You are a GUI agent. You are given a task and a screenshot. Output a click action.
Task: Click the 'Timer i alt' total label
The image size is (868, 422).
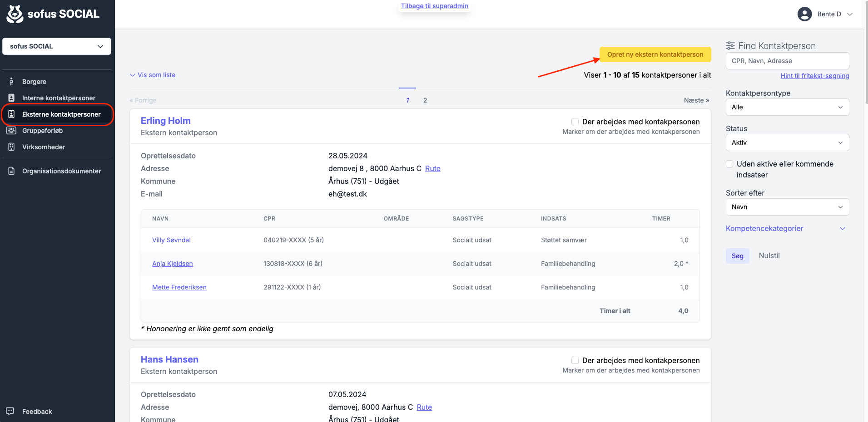point(615,311)
